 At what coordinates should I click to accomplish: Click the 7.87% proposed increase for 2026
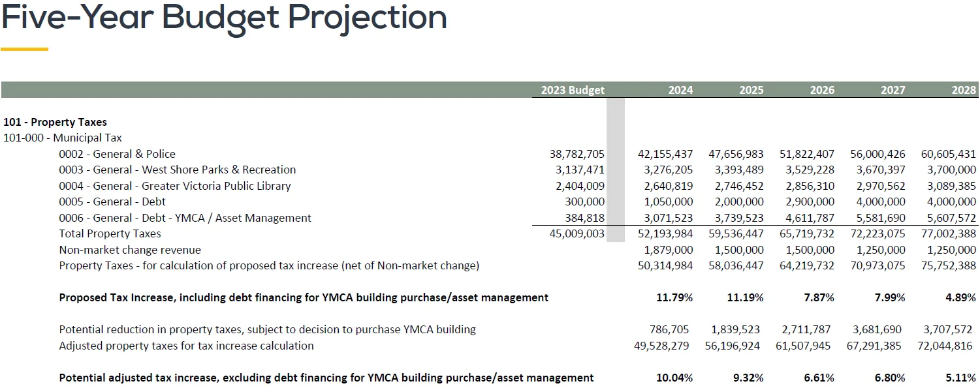pos(819,297)
